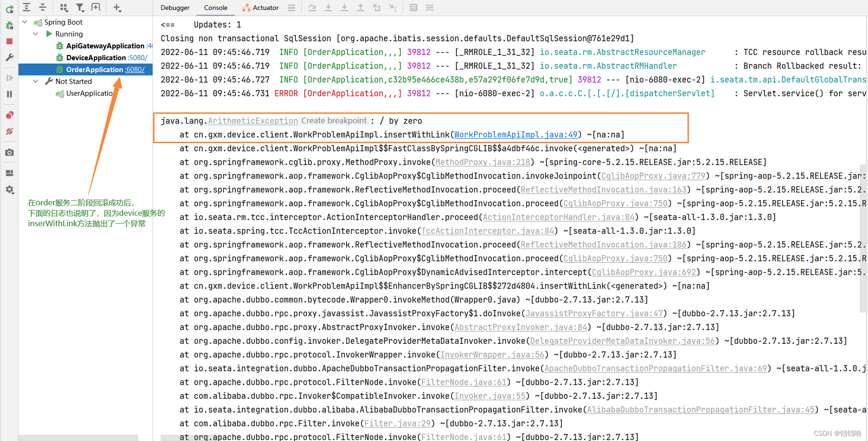Click Evaluate Expression calculator icon
Screen dimensions: 868x441
[414, 8]
